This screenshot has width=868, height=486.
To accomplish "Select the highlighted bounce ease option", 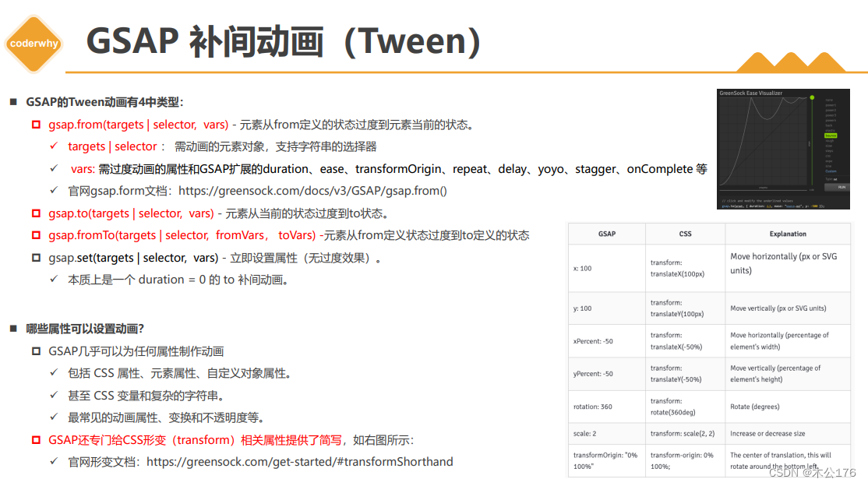I will (831, 135).
